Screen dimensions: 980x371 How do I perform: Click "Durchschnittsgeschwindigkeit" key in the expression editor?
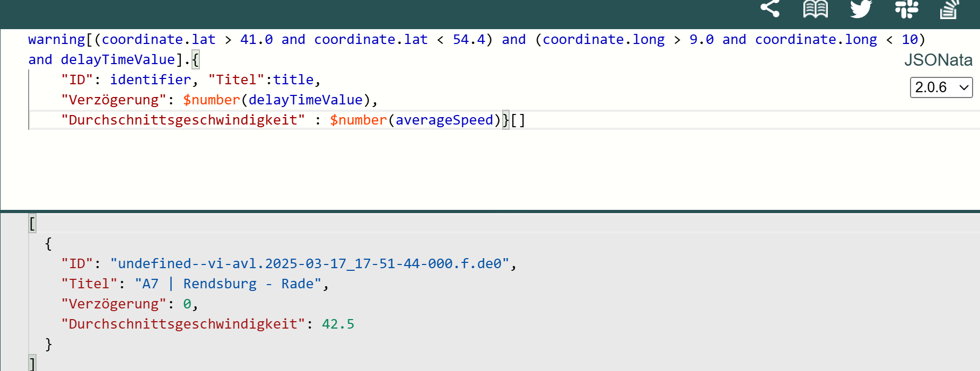[183, 120]
